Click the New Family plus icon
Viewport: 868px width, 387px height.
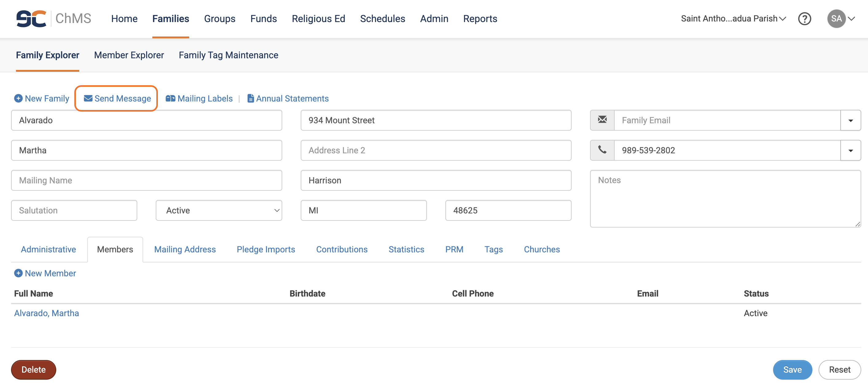click(18, 98)
